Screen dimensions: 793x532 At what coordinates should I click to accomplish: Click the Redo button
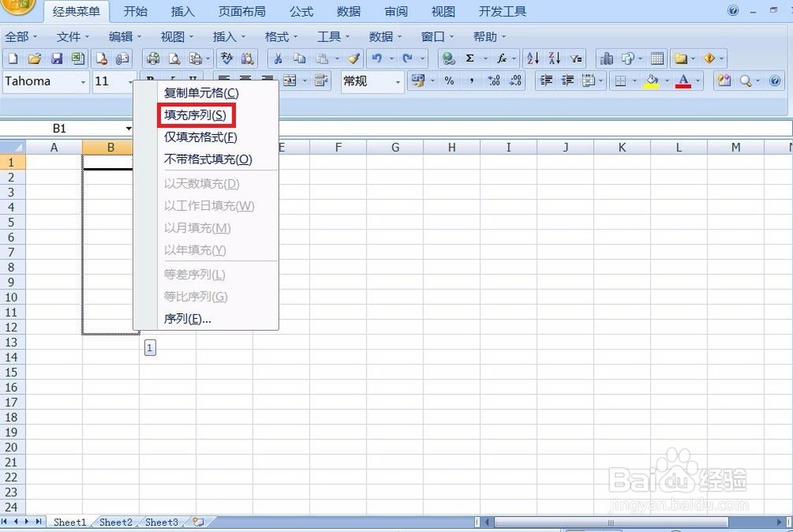[408, 58]
